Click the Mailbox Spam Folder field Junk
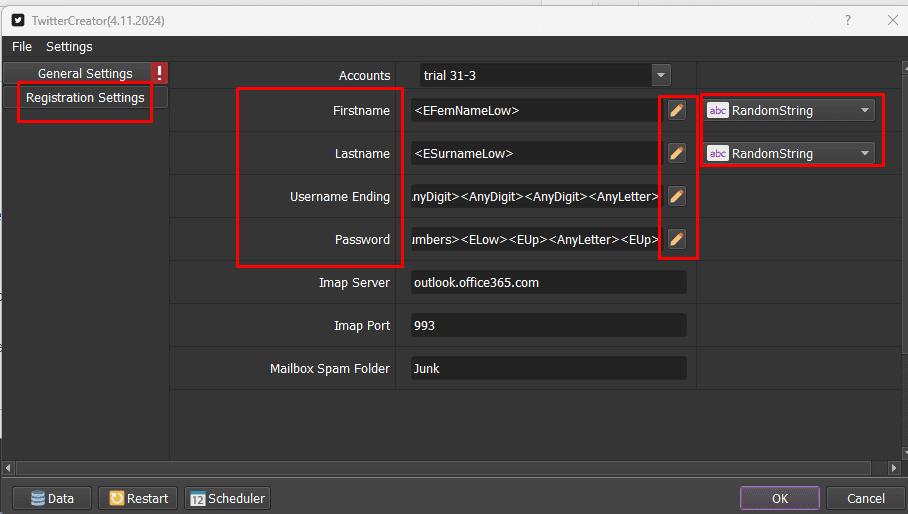This screenshot has height=514, width=908. (x=549, y=368)
